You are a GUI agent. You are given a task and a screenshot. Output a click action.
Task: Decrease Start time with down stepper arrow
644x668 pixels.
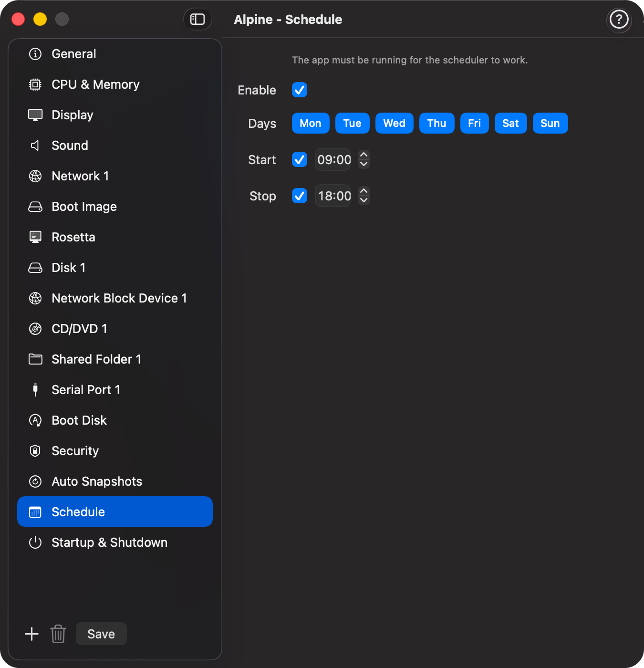(x=364, y=164)
